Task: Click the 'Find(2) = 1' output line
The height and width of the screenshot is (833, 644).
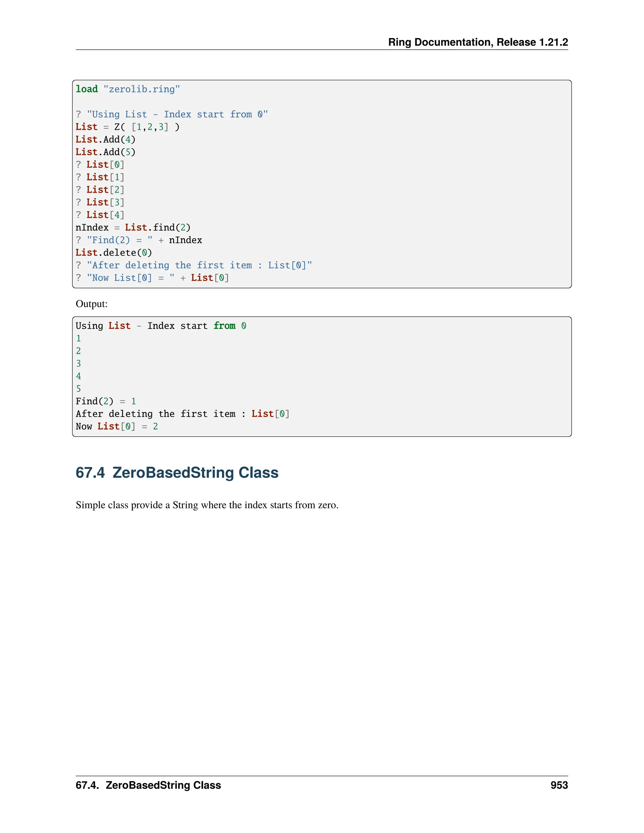Action: (106, 402)
